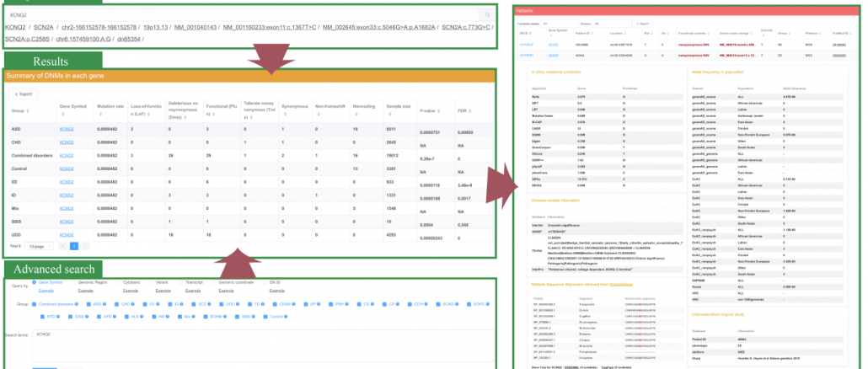Click Export button in DNM summary table
This screenshot has width=868, height=369.
(24, 94)
